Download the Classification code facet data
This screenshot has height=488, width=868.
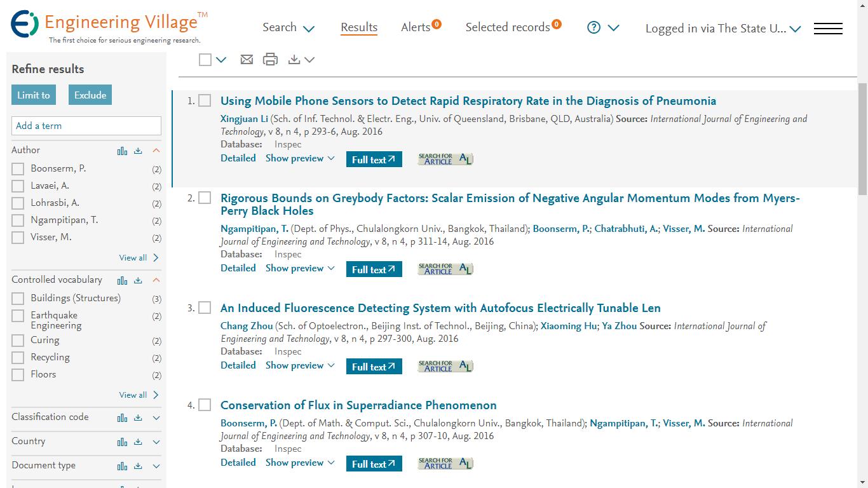[137, 418]
